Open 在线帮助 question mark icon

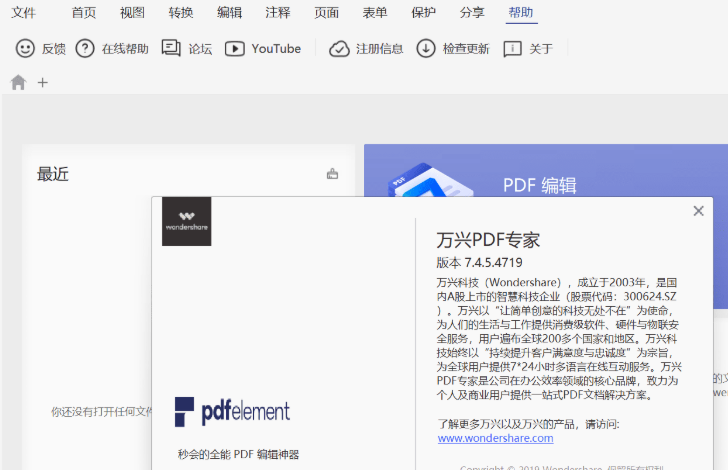[x=85, y=48]
